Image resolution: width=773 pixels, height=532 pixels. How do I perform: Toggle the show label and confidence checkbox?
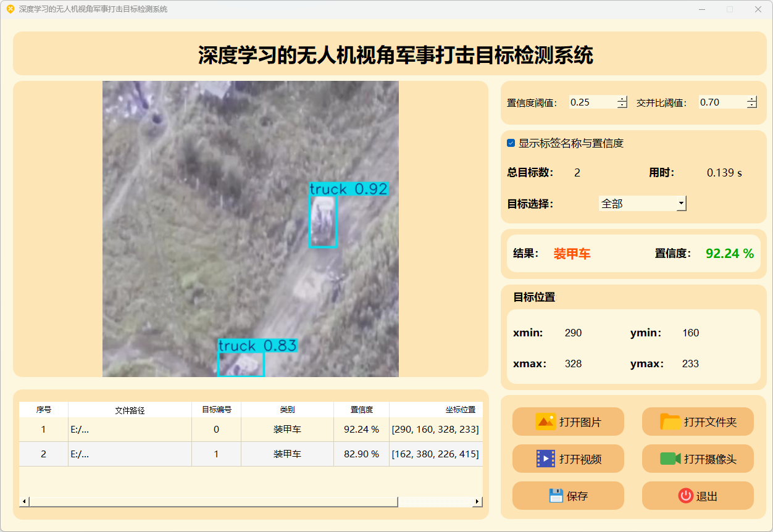pos(511,143)
